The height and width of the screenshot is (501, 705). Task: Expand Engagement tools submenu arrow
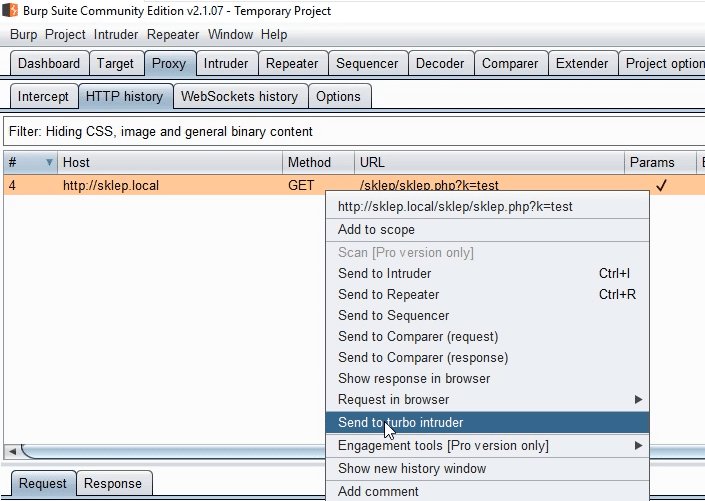tap(638, 446)
